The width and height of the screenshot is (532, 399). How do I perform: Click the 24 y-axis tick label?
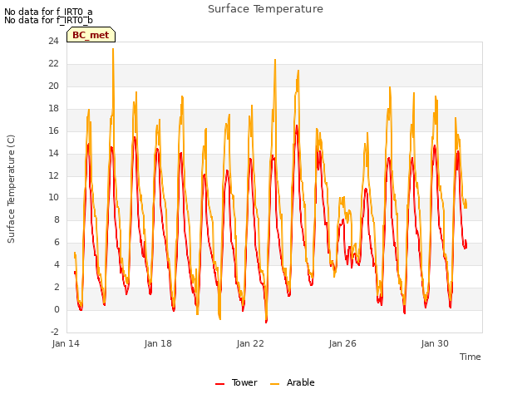coord(53,42)
